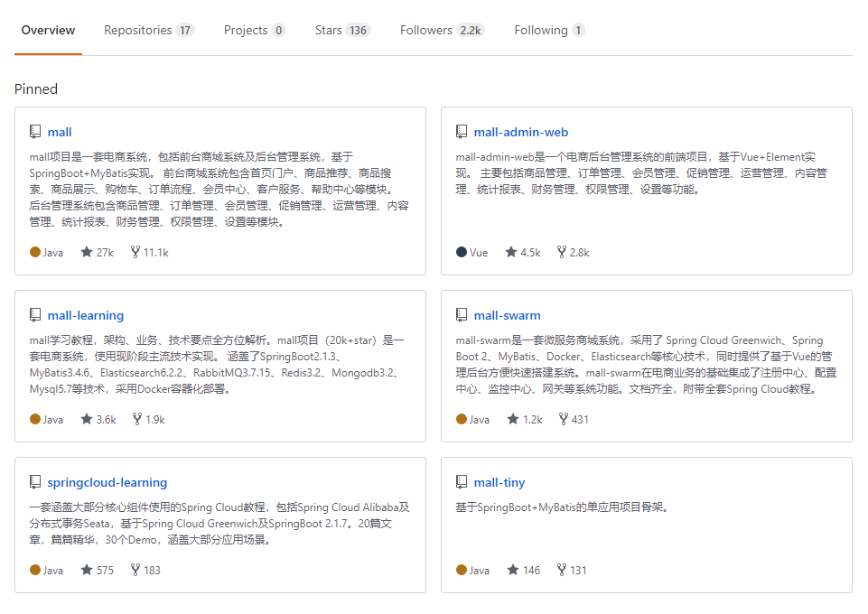The height and width of the screenshot is (614, 868).
Task: Click the 575 star count text
Action: click(105, 571)
